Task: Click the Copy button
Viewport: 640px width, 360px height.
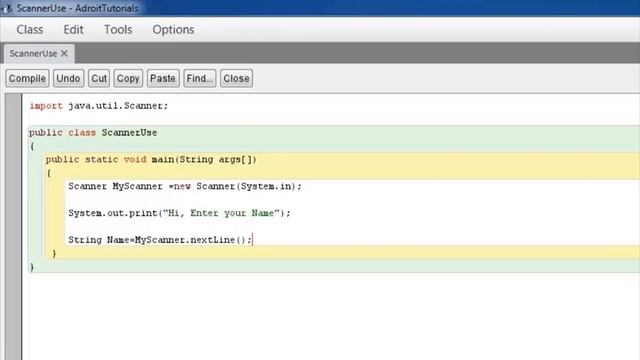Action: tap(128, 78)
